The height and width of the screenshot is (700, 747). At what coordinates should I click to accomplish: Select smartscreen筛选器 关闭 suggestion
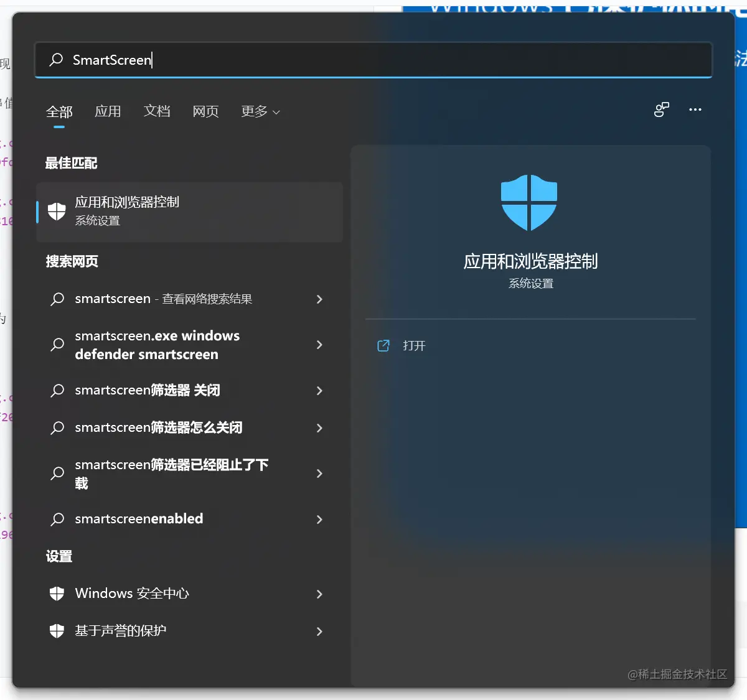189,391
